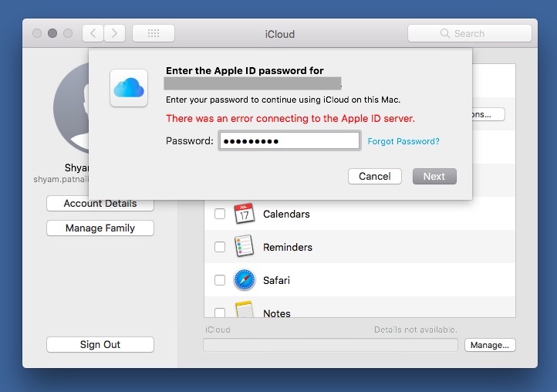The width and height of the screenshot is (557, 392).
Task: Click the Manage... storage button
Action: [x=490, y=345]
